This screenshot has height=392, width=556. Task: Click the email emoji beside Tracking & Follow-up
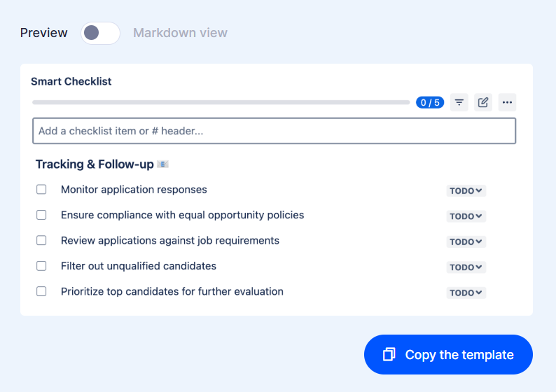pos(162,164)
